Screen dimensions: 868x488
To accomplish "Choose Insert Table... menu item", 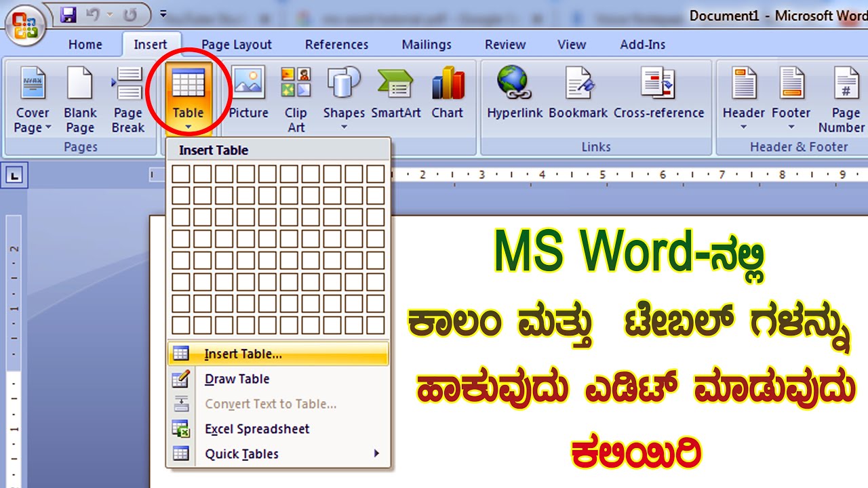I will (278, 354).
